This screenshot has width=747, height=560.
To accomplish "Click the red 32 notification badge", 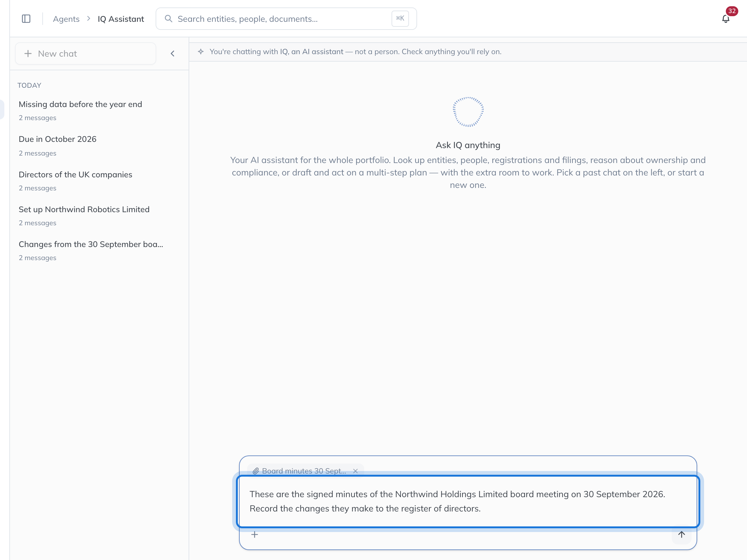I will click(x=732, y=11).
